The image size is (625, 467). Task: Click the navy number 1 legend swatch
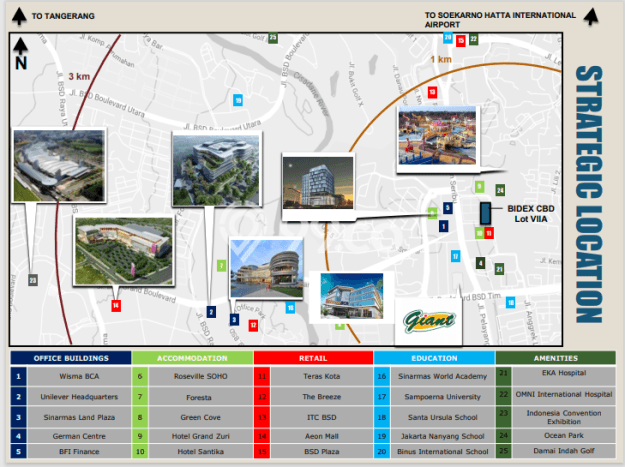pyautogui.click(x=18, y=376)
